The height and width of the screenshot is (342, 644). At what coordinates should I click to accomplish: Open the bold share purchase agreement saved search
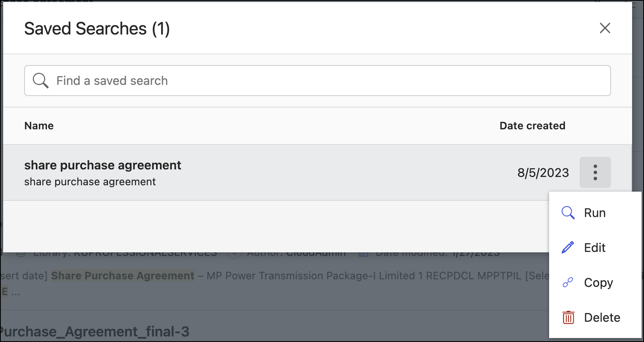(x=102, y=165)
